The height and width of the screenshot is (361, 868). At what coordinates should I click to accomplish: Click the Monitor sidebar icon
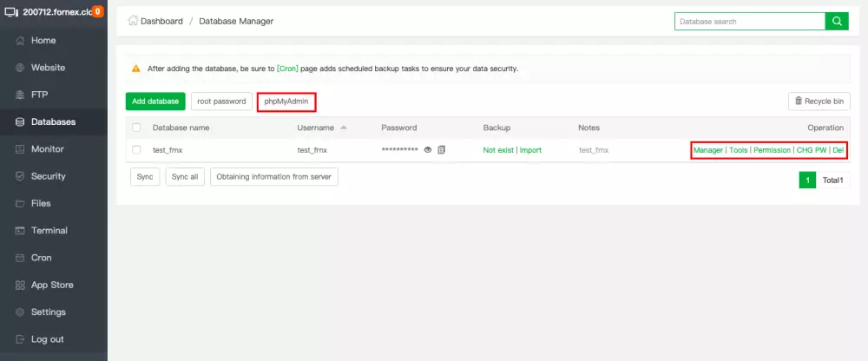(20, 149)
